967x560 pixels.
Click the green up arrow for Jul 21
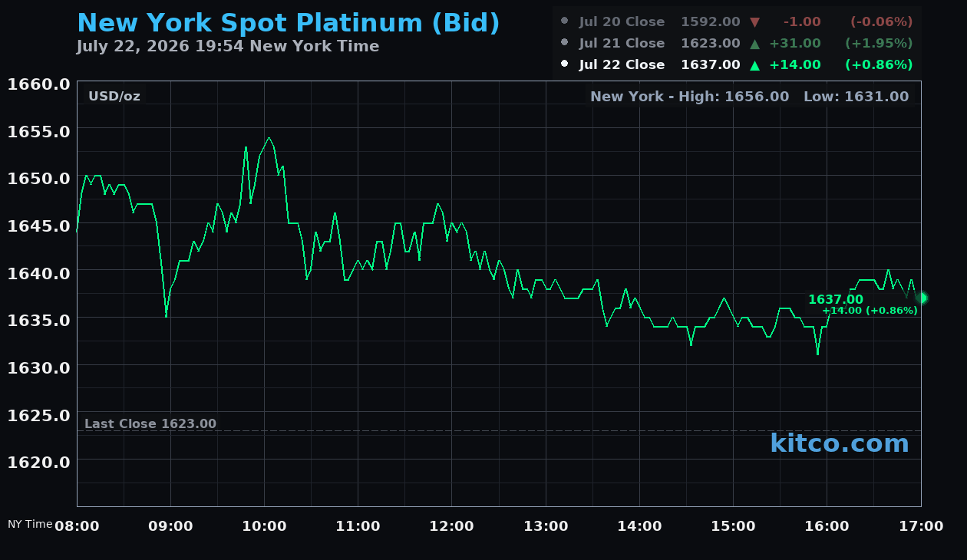pos(754,44)
